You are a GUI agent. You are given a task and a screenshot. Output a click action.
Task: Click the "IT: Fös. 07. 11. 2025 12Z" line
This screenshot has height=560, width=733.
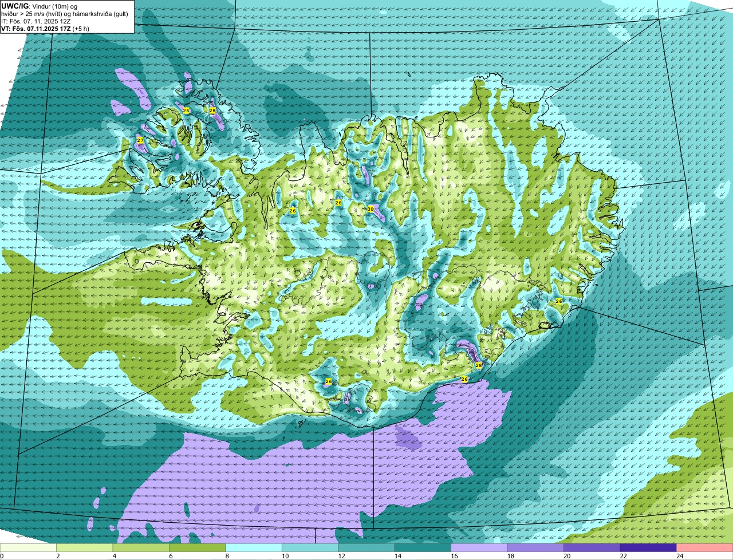[x=36, y=21]
